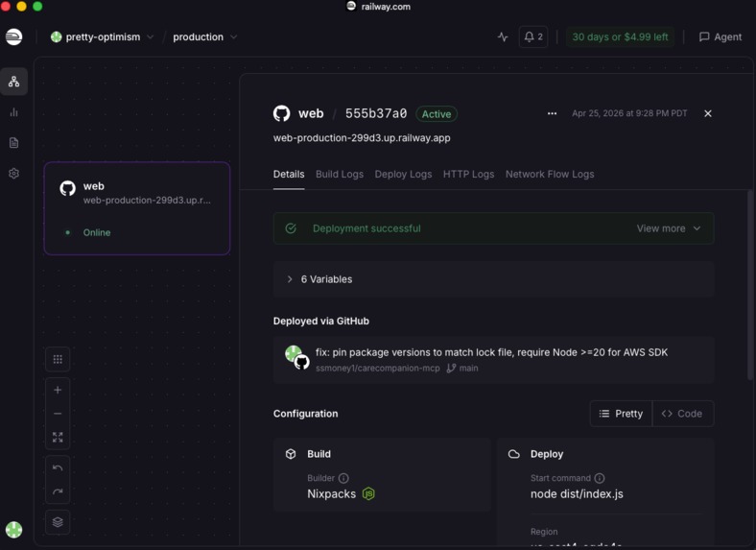Redo the canvas change

pos(58,491)
